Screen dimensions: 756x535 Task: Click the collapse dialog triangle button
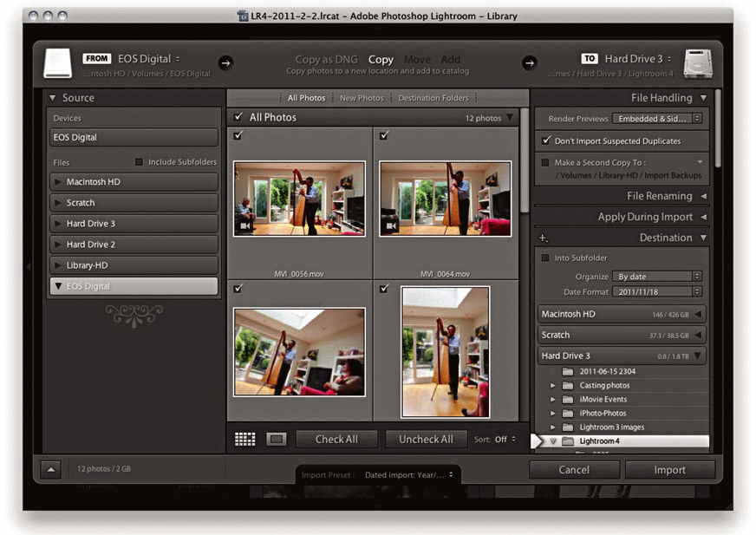(51, 469)
